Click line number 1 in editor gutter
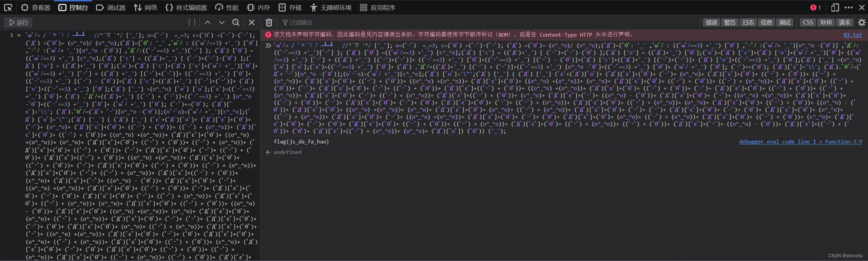This screenshot has height=261, width=868. [x=12, y=35]
